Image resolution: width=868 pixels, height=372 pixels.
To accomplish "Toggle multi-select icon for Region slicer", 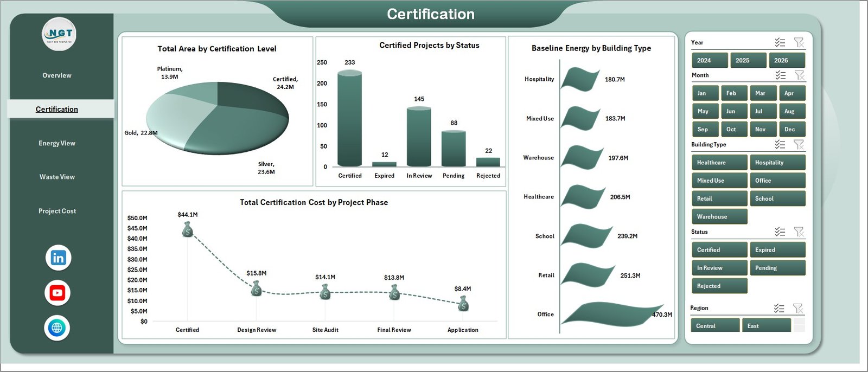I will pos(779,308).
